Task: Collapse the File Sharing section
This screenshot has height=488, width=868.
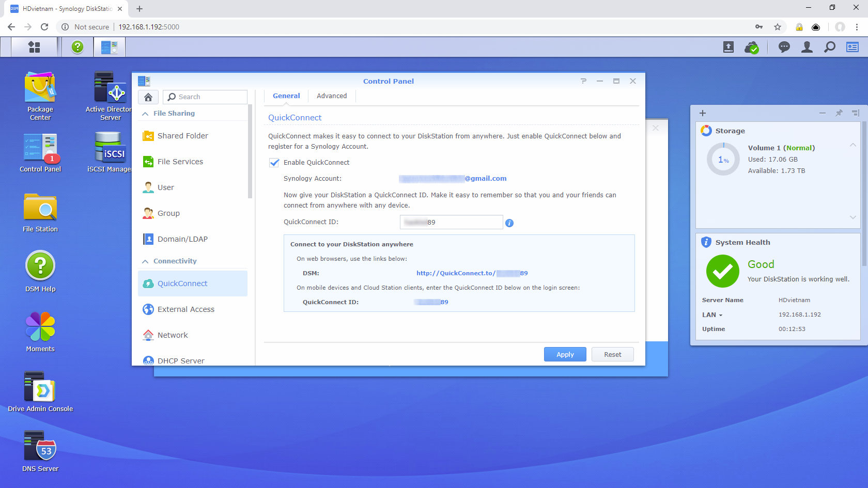Action: pyautogui.click(x=145, y=114)
